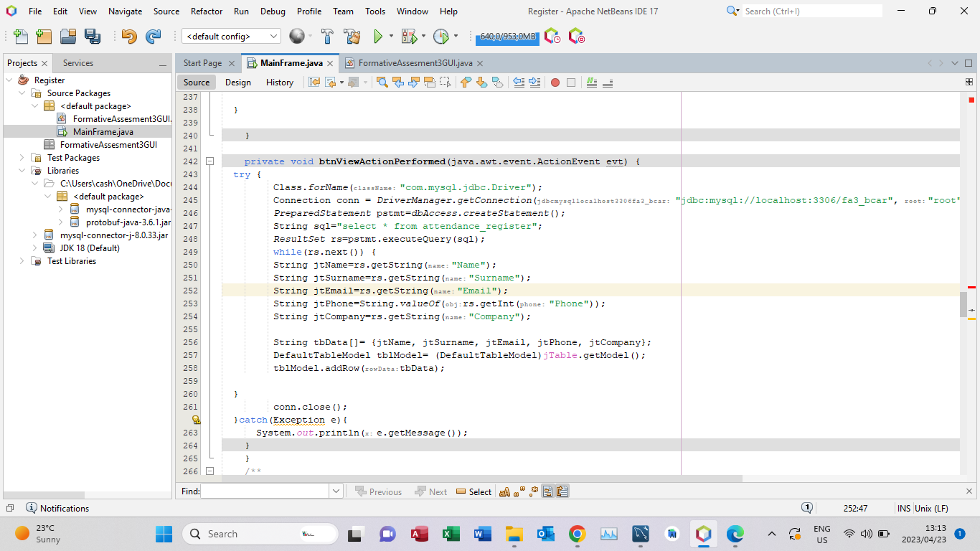Switch to the Design view tab
The height and width of the screenshot is (551, 980).
(x=237, y=82)
